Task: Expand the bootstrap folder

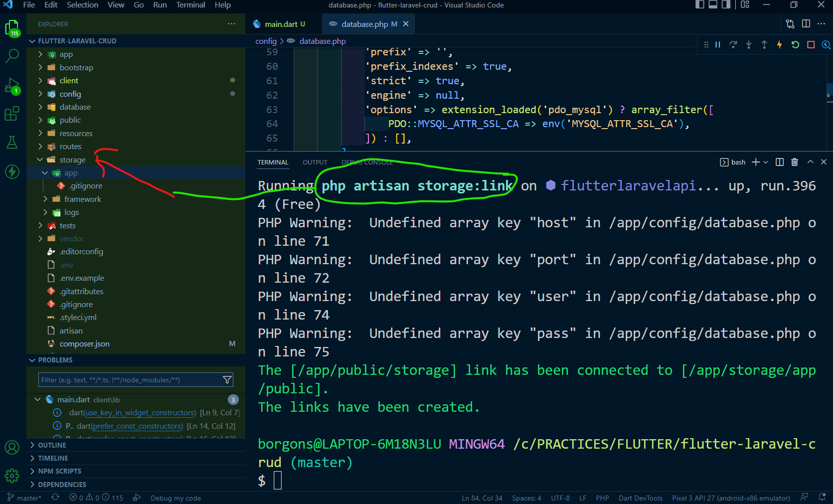Action: coord(136,67)
